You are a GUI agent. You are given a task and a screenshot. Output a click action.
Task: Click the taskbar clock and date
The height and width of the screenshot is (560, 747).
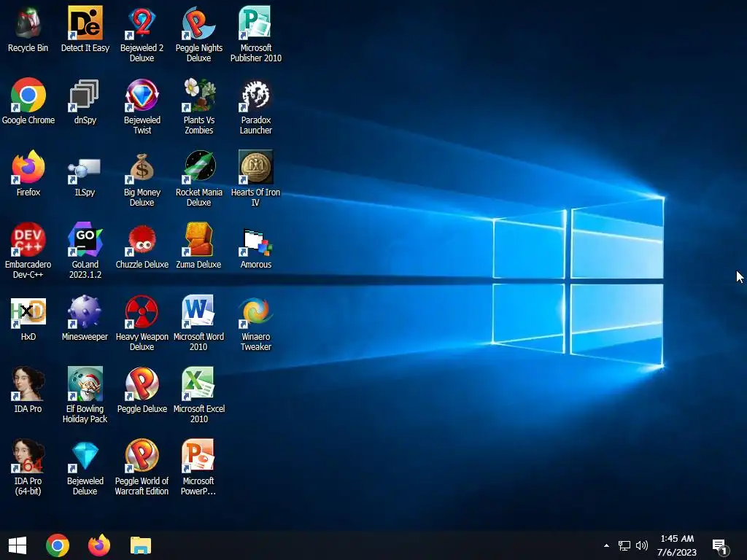tap(677, 545)
